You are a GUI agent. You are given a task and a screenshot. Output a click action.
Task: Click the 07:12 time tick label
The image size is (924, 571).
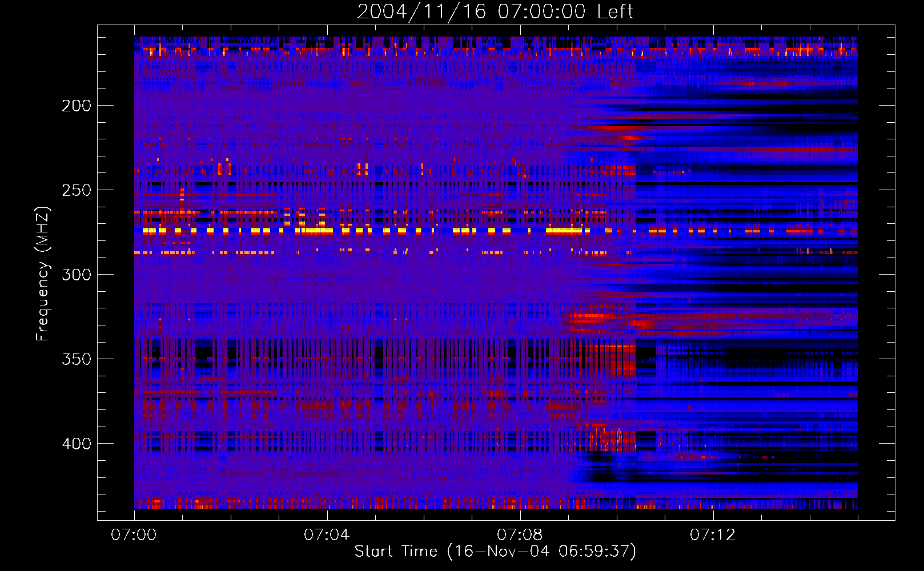(x=713, y=535)
